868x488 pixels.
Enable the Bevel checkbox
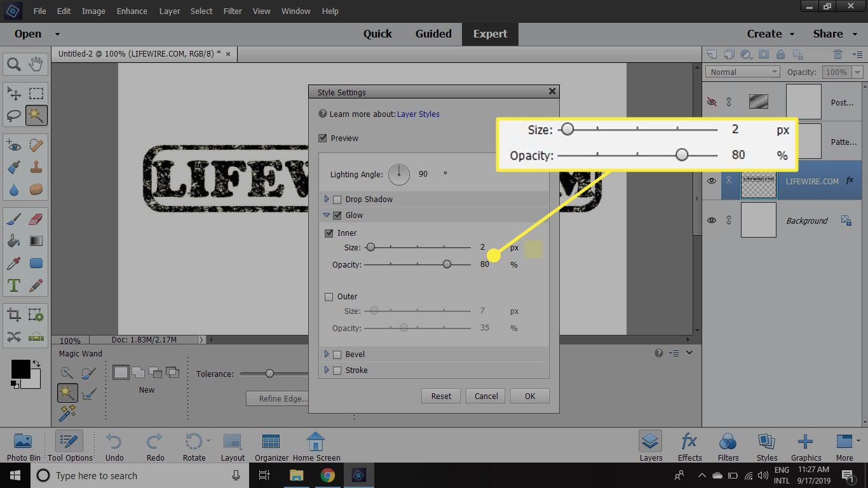click(x=337, y=355)
